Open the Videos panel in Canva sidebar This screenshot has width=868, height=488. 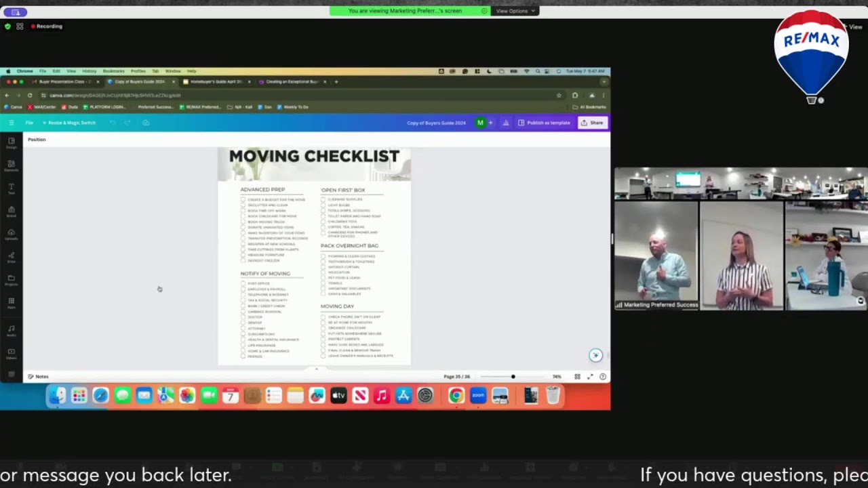click(x=11, y=353)
